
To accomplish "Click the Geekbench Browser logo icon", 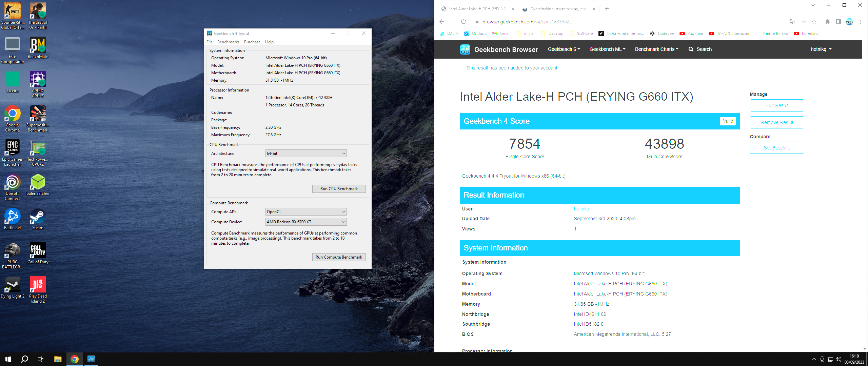I will (465, 49).
